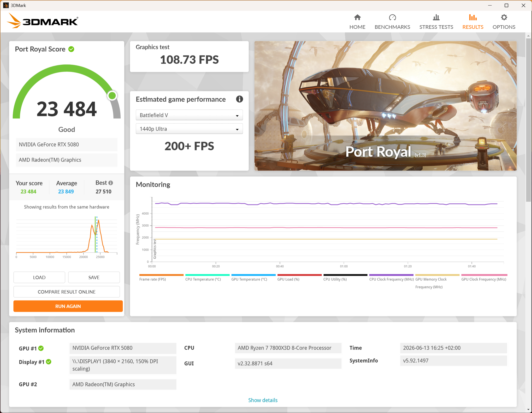Click the info icon next to Best score

click(x=111, y=183)
